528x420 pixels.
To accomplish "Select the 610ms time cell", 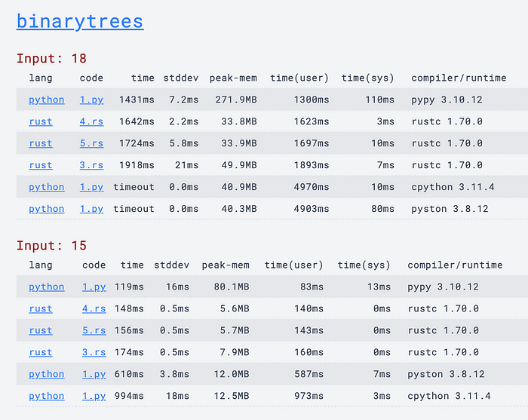I will click(x=129, y=374).
